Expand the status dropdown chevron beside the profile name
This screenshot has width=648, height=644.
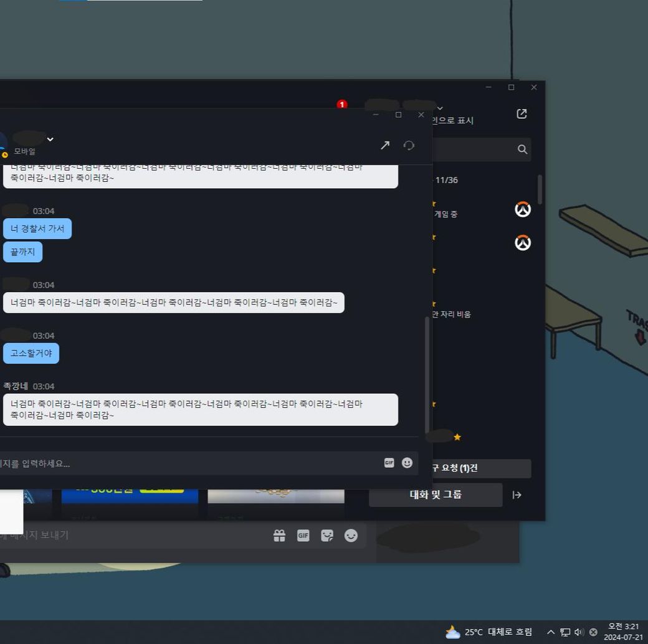441,108
